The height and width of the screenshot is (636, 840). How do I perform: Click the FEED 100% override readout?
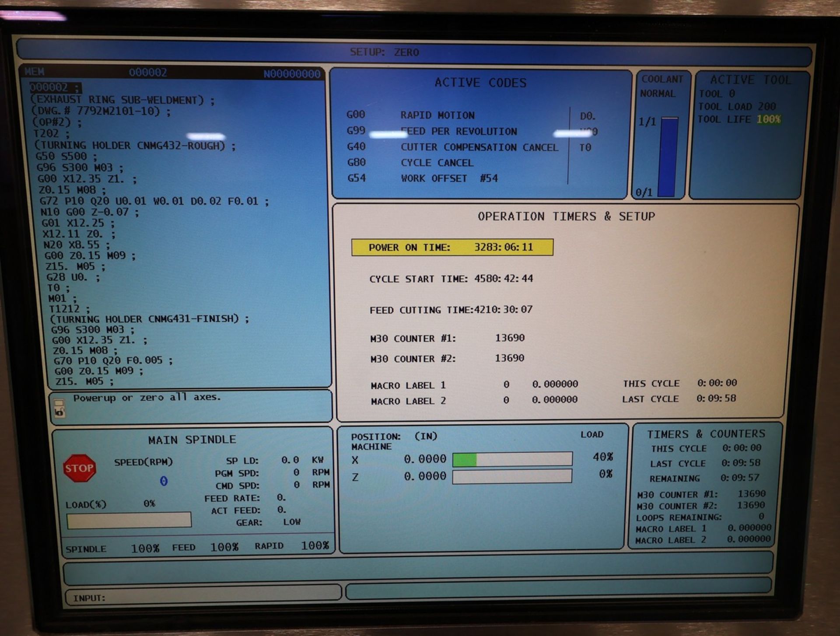(205, 547)
